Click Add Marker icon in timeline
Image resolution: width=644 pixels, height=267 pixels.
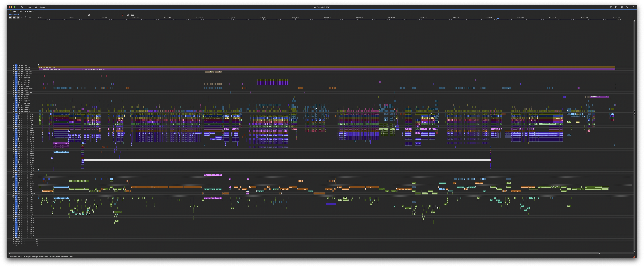point(22,17)
